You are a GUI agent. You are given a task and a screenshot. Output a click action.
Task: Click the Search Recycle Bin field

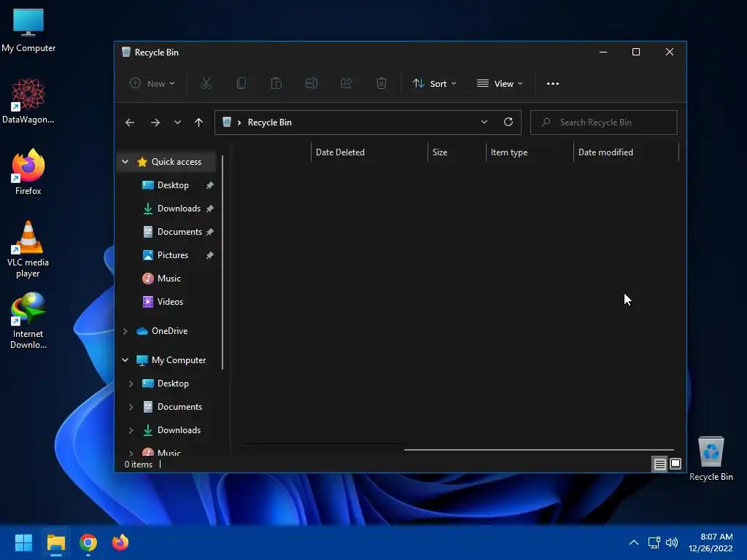click(603, 122)
